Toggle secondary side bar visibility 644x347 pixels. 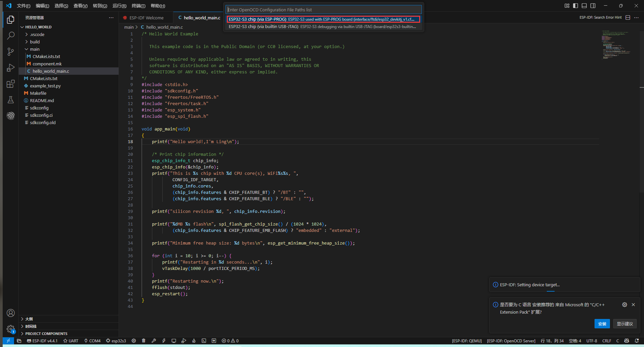point(593,6)
